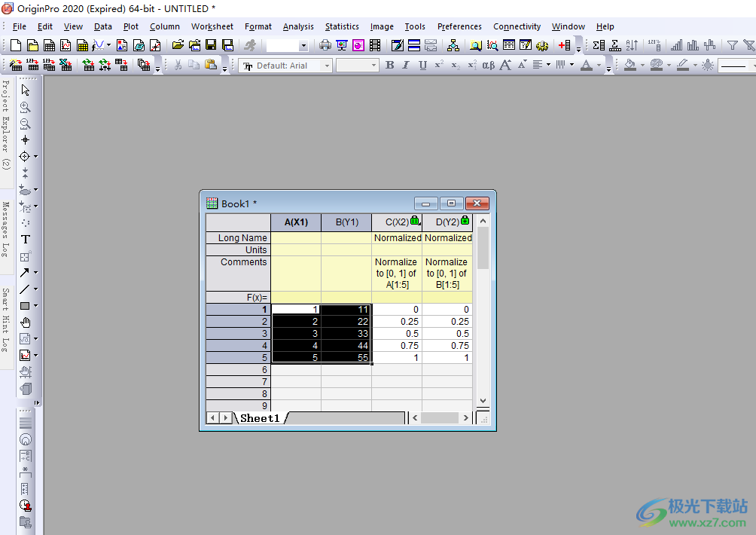Select the Text tool in left toolbar
This screenshot has width=756, height=535.
(x=26, y=240)
